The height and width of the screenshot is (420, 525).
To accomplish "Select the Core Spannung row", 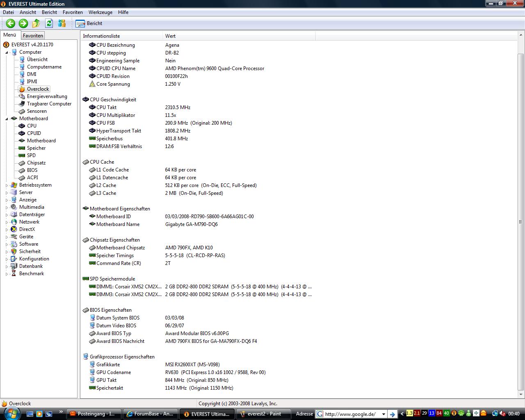I will [x=198, y=84].
